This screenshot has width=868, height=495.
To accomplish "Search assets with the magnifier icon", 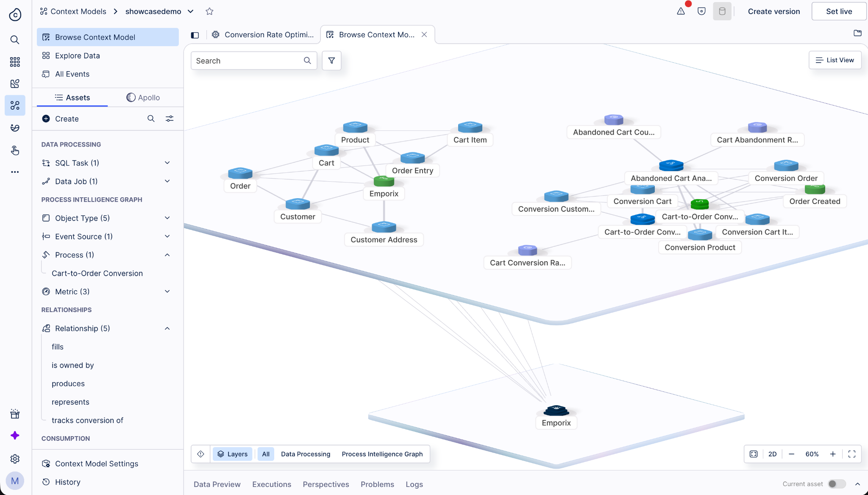I will pos(151,119).
